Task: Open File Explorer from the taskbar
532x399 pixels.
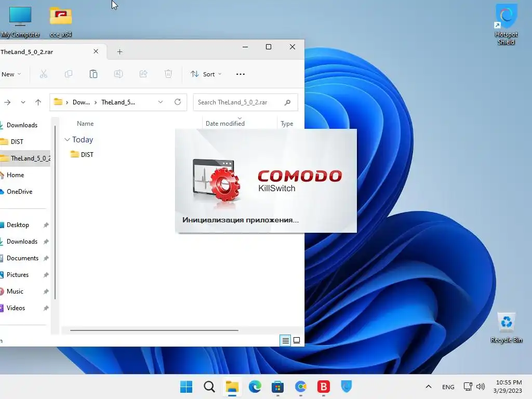Action: [232, 387]
